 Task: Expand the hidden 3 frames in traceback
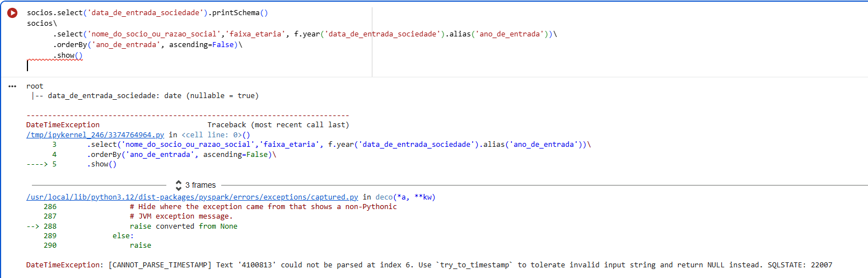coord(195,185)
